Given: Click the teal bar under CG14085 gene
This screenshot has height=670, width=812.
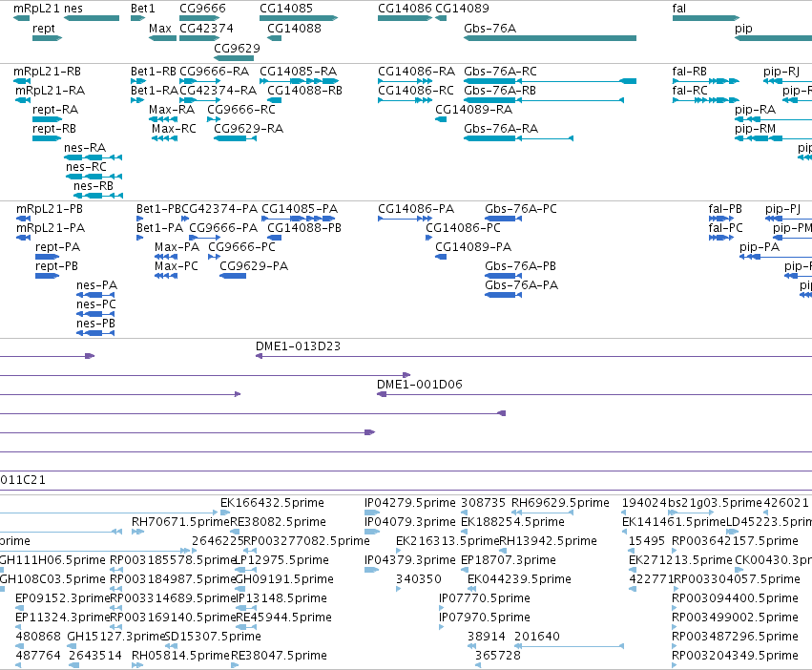Looking at the screenshot, I should [299, 18].
